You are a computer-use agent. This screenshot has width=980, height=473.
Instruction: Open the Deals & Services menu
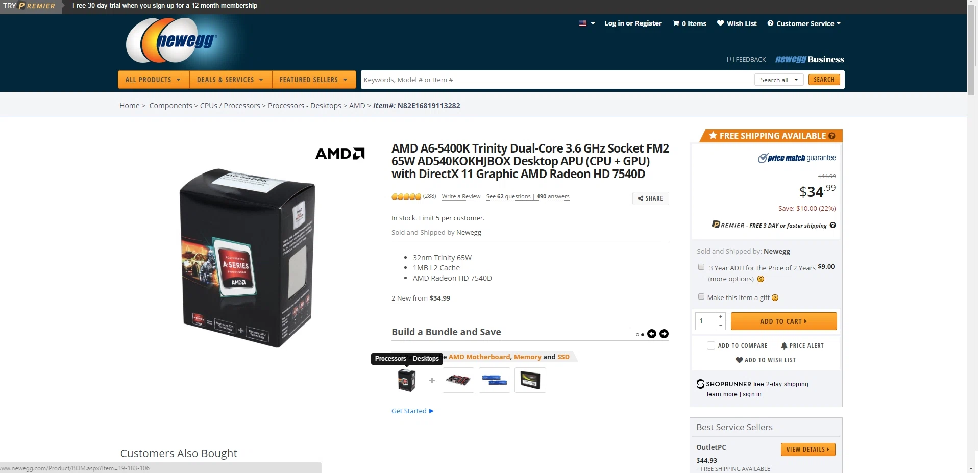(231, 80)
